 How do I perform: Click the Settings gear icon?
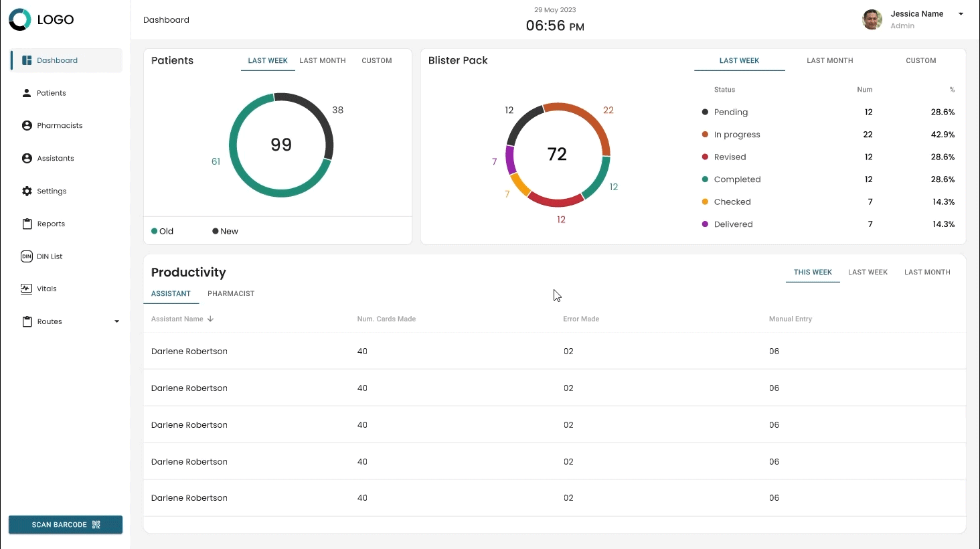27,191
